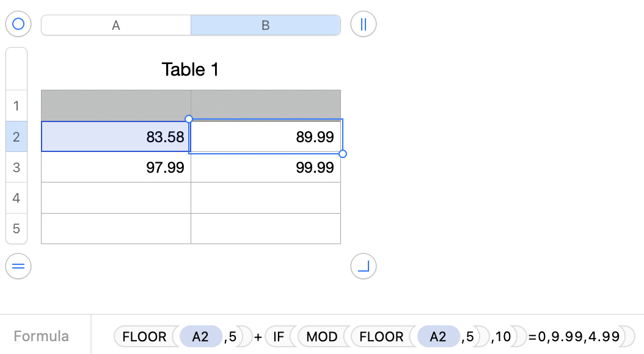Image resolution: width=644 pixels, height=354 pixels.
Task: Select column B header
Action: pos(266,25)
